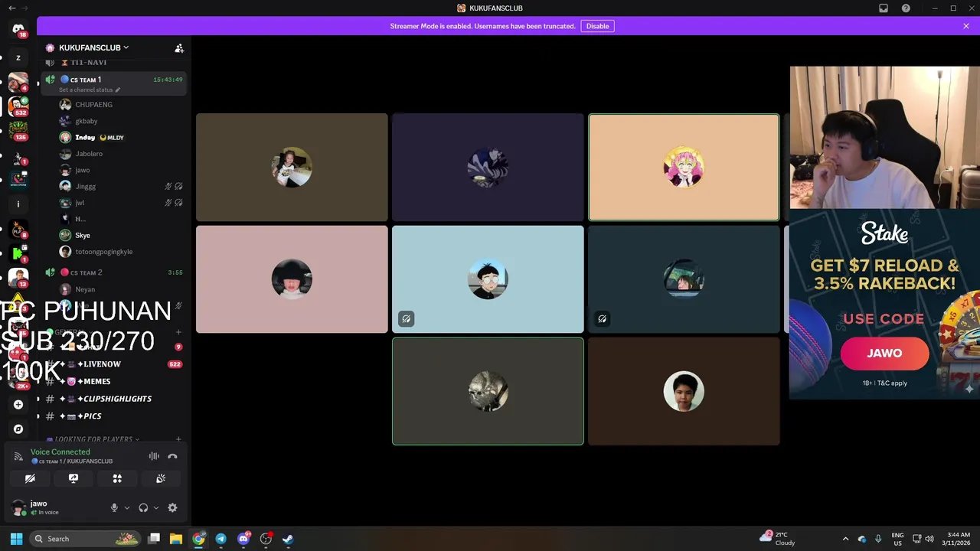Open the inbox icon in title bar
The image size is (980, 551).
tap(884, 8)
